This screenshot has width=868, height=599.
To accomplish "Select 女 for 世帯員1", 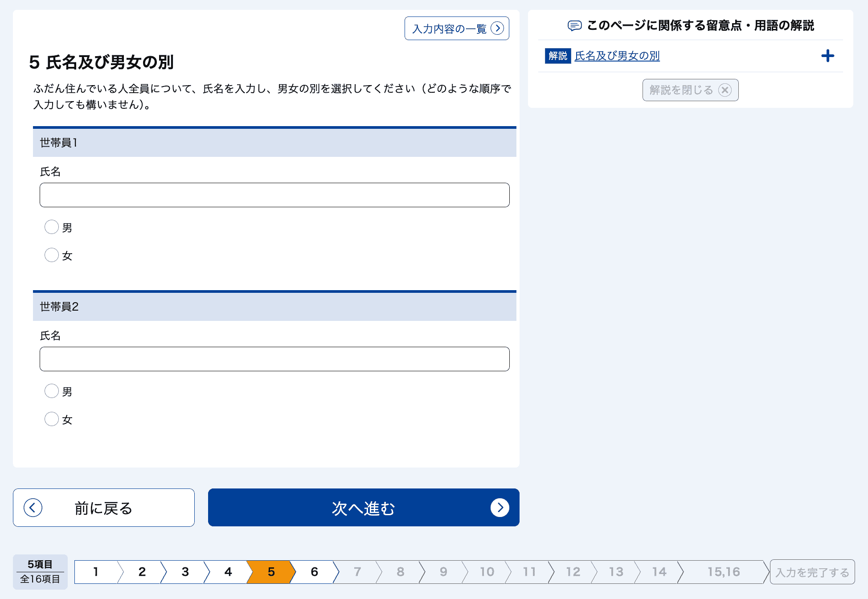I will tap(52, 255).
